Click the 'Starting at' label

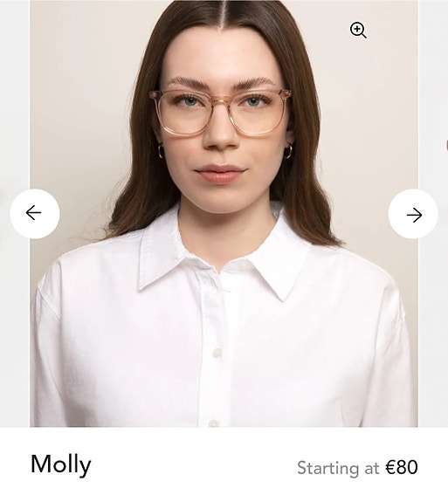(338, 468)
